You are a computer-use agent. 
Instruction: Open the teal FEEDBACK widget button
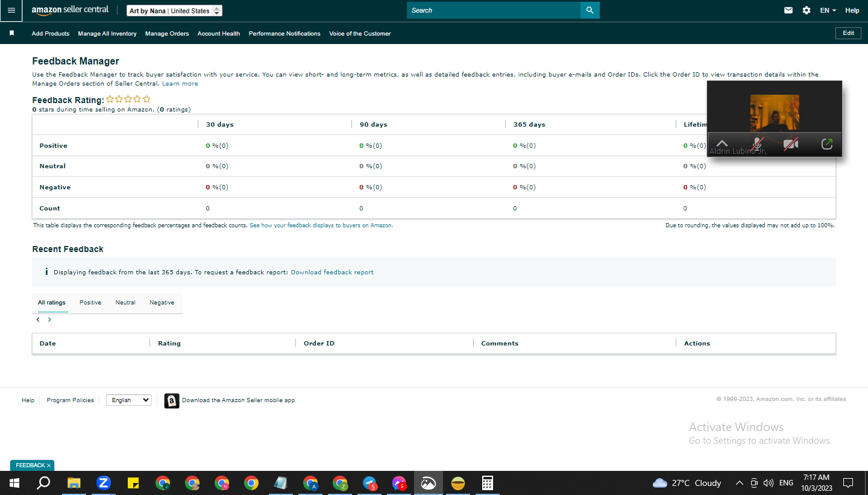(30, 465)
